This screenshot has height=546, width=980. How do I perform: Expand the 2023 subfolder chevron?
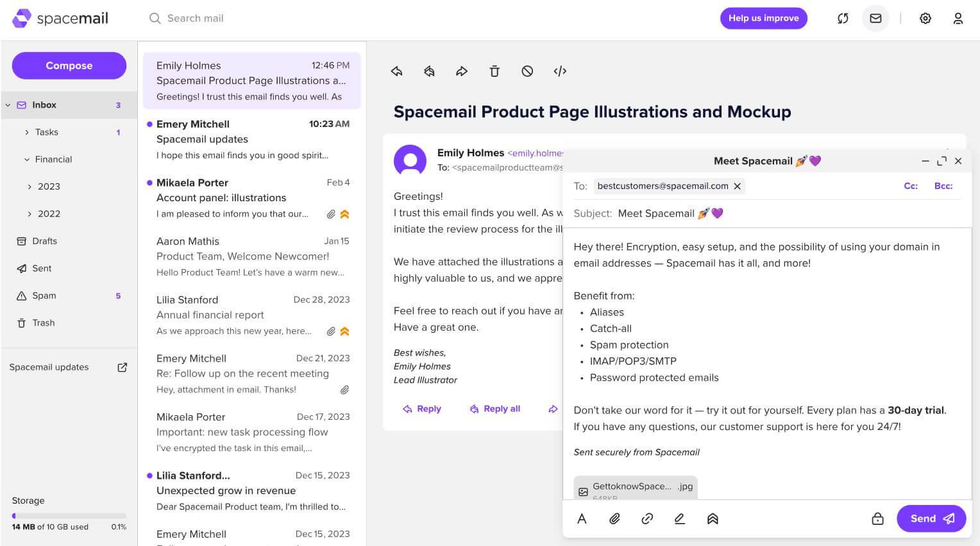click(x=30, y=186)
